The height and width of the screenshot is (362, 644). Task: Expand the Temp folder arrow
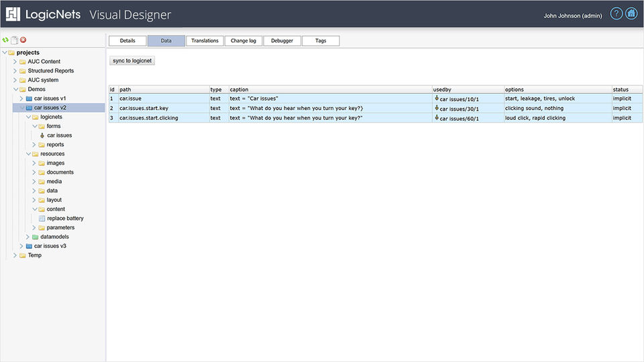[15, 255]
